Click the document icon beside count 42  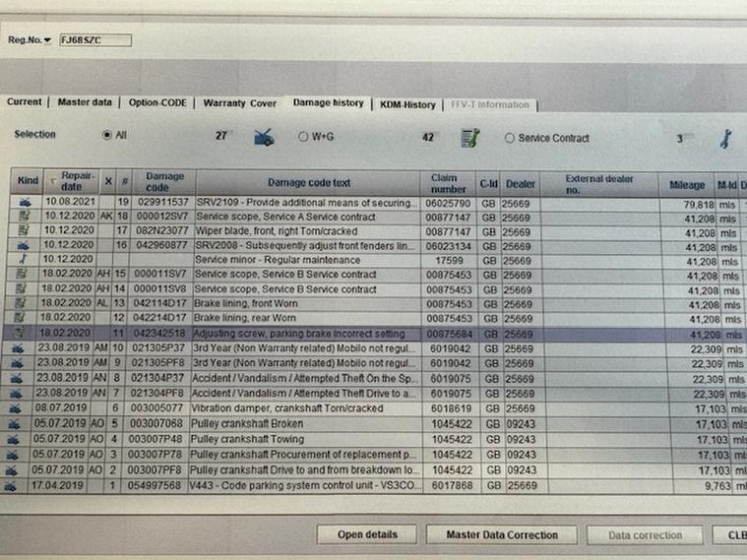pos(471,139)
